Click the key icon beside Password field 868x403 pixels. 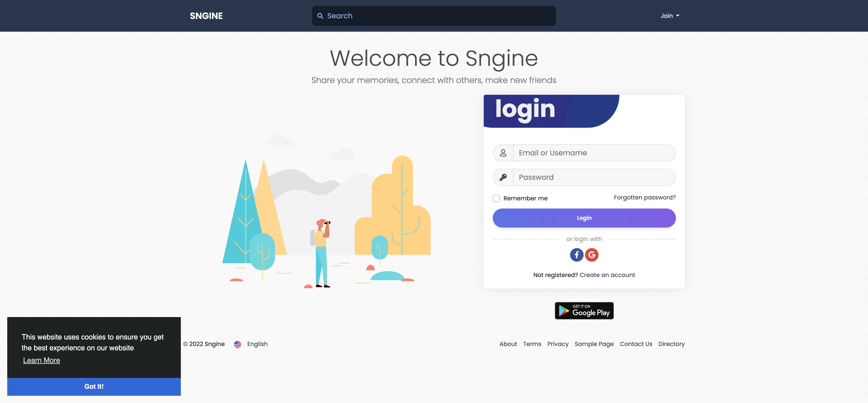[x=503, y=177]
